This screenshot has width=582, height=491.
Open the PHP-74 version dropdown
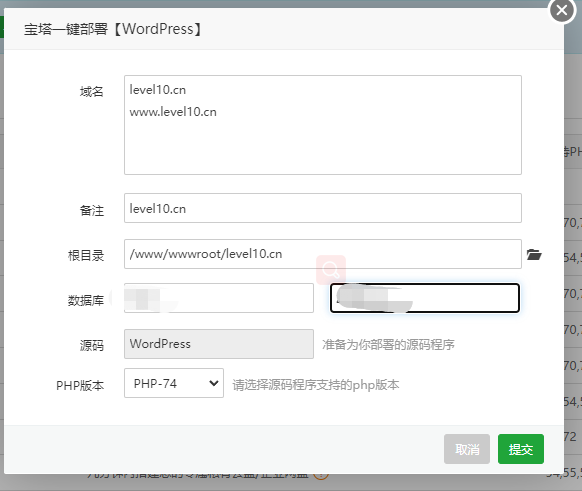(174, 383)
